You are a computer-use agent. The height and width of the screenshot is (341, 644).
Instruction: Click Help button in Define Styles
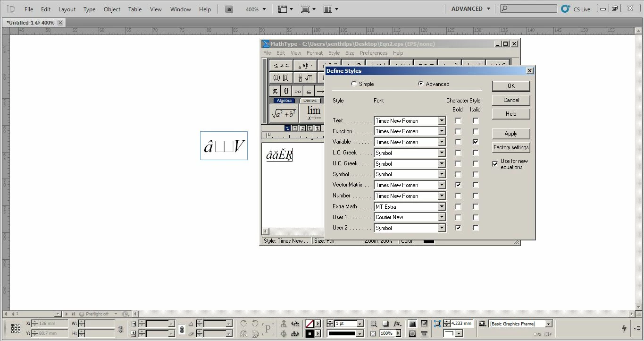pyautogui.click(x=511, y=114)
